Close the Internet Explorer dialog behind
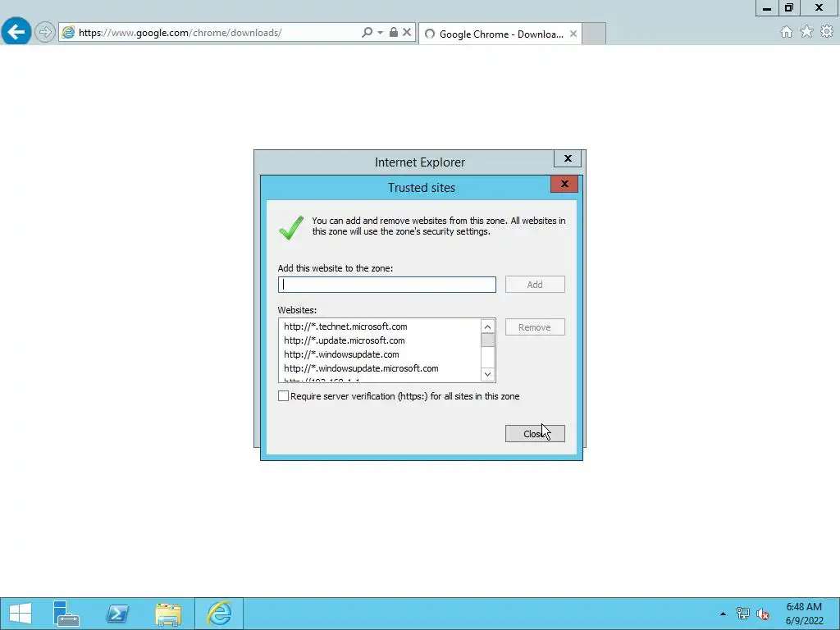This screenshot has height=630, width=840. point(568,158)
